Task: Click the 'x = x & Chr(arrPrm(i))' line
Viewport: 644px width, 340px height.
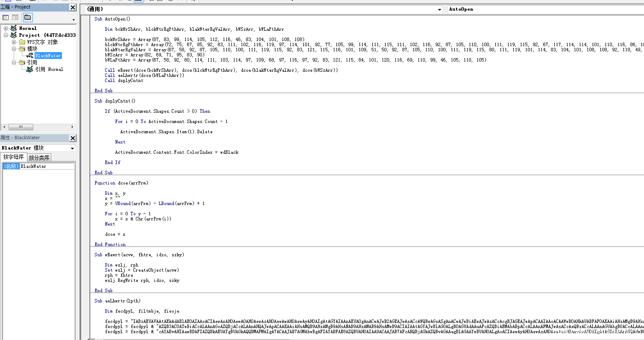Action: (143, 219)
